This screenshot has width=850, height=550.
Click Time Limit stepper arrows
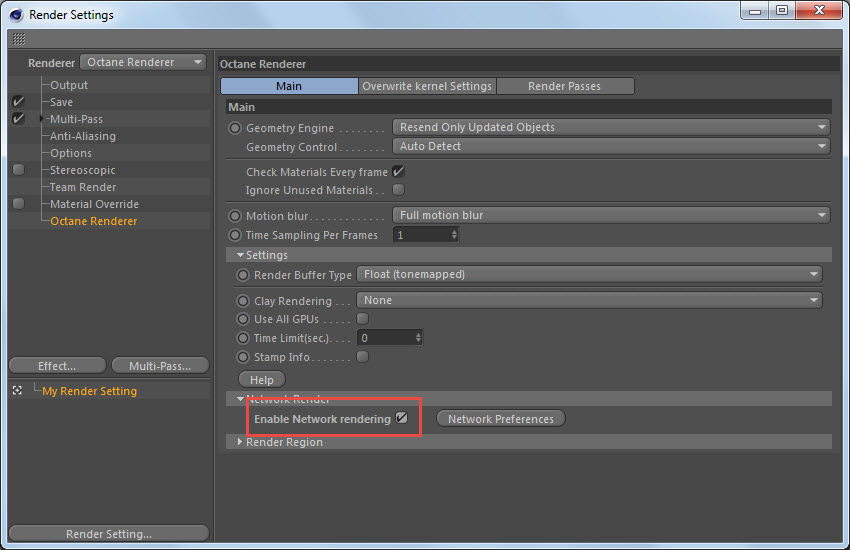click(418, 338)
